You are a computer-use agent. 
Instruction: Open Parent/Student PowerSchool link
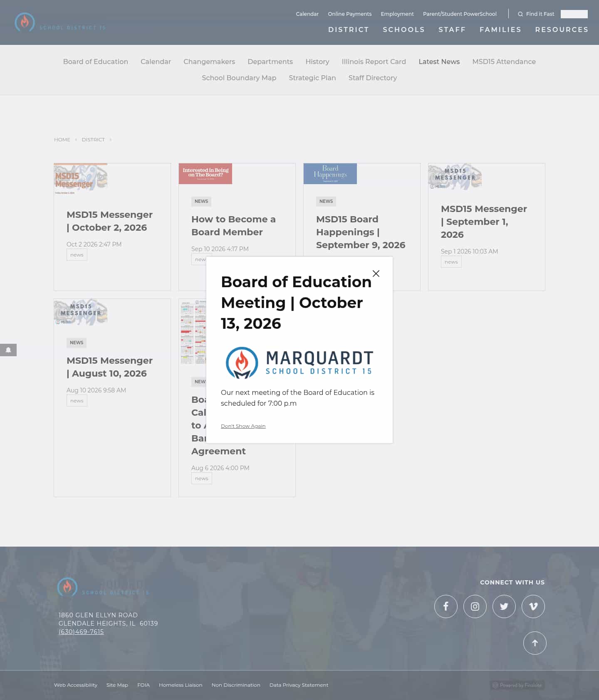point(460,14)
